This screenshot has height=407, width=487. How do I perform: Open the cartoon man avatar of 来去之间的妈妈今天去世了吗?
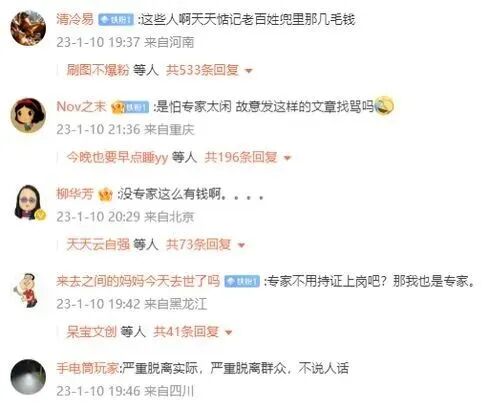coord(27,290)
